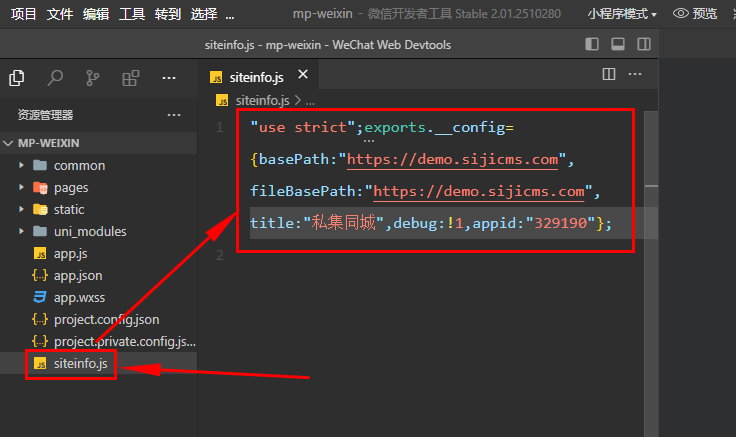736x437 pixels.
Task: Open the Explorer files icon in activity bar
Action: click(17, 78)
